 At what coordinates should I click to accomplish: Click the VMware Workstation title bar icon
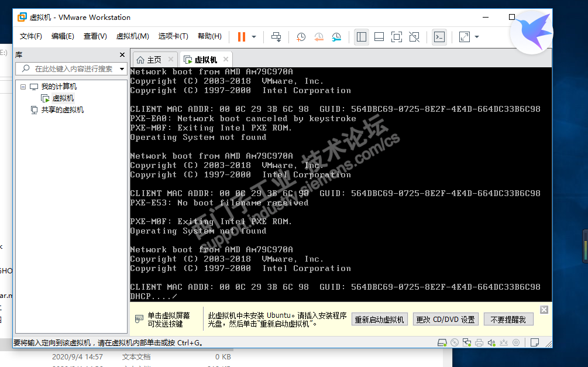[22, 17]
